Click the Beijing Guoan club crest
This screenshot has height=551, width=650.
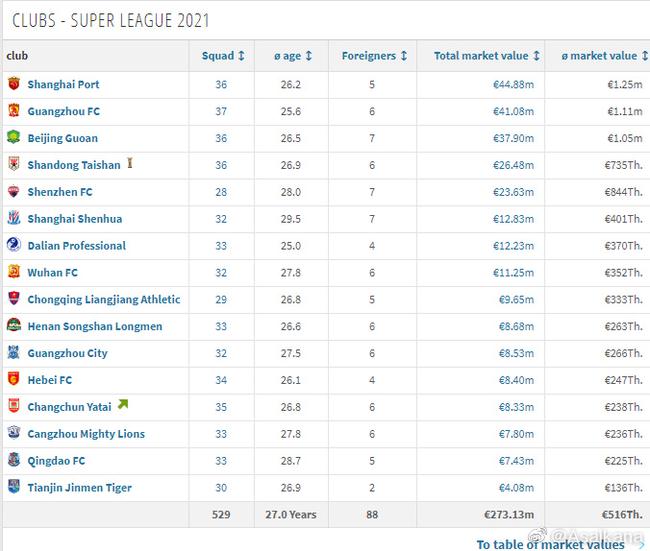[14, 137]
